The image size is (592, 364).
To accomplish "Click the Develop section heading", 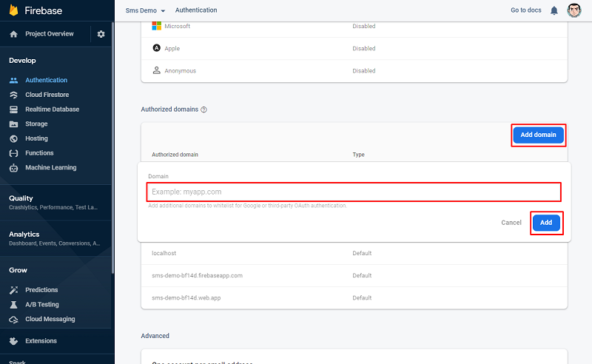I will (22, 61).
